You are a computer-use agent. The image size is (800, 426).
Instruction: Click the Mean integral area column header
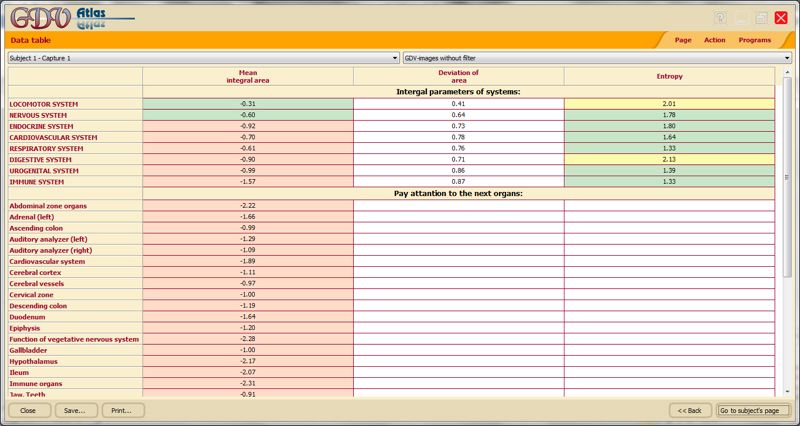tap(248, 77)
